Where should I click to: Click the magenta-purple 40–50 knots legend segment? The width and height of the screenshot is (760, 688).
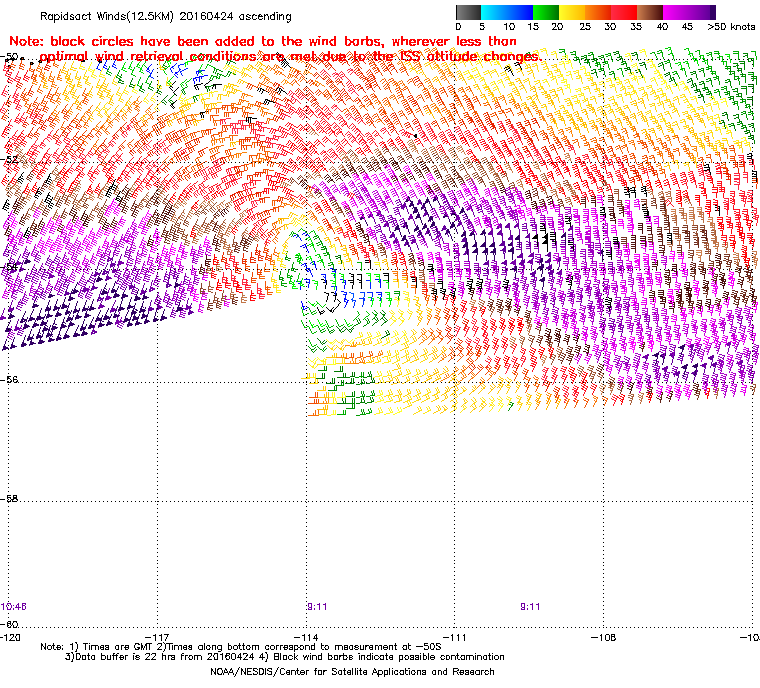[689, 12]
